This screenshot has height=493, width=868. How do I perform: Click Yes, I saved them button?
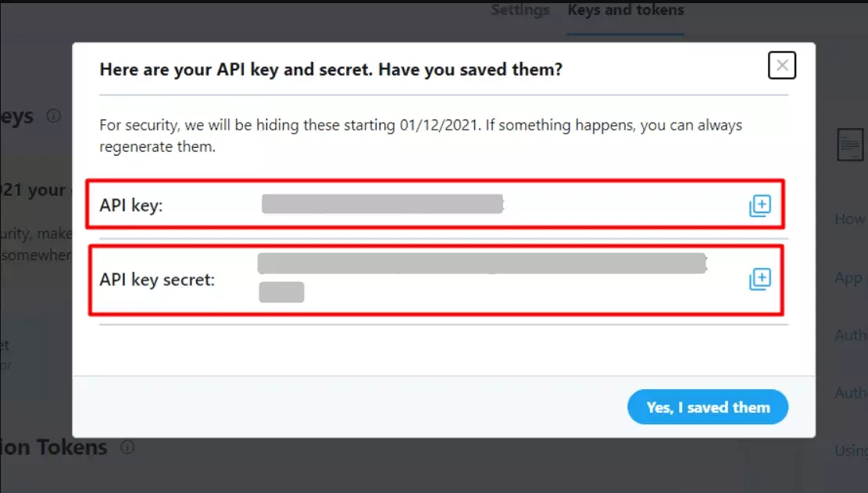point(708,407)
